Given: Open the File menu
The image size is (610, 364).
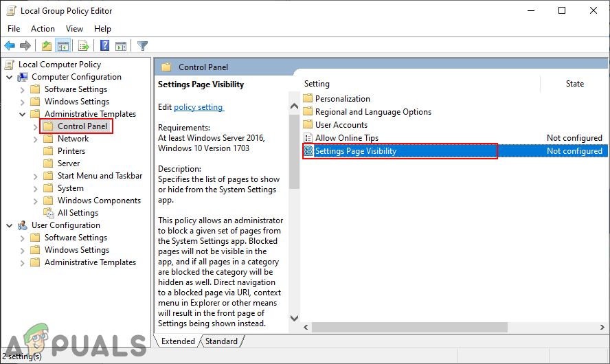Looking at the screenshot, I should tap(14, 29).
